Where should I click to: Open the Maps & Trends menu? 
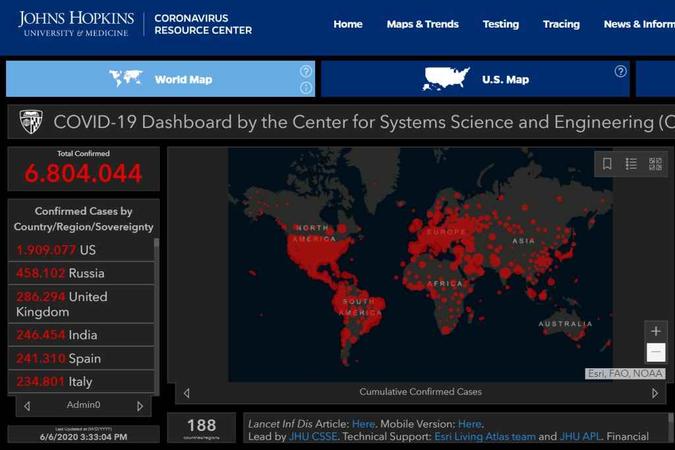pos(423,24)
